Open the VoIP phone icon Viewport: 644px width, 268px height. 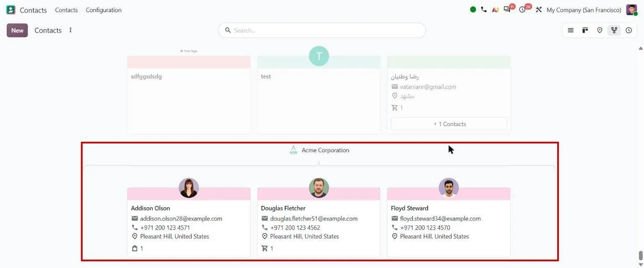[x=484, y=9]
